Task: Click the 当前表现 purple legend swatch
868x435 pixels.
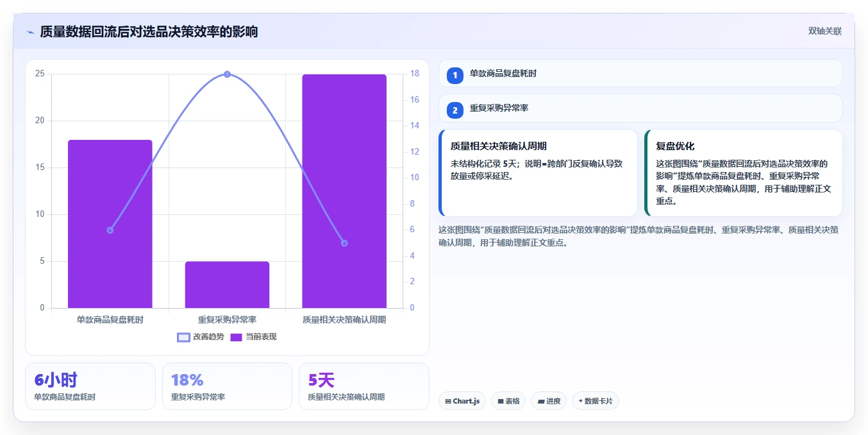Action: point(236,337)
